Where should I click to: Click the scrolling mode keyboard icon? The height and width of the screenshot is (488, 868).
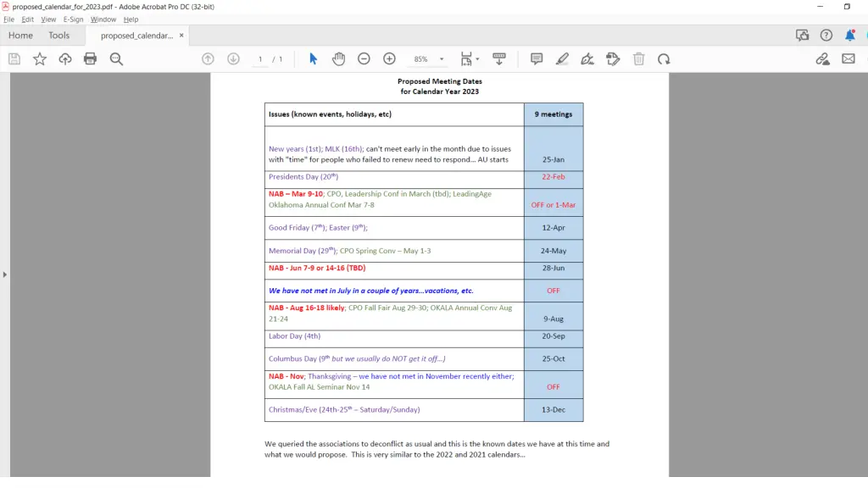coord(498,58)
